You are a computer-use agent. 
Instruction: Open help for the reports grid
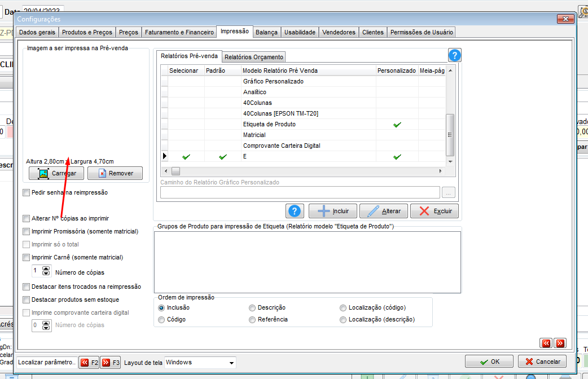click(x=454, y=55)
